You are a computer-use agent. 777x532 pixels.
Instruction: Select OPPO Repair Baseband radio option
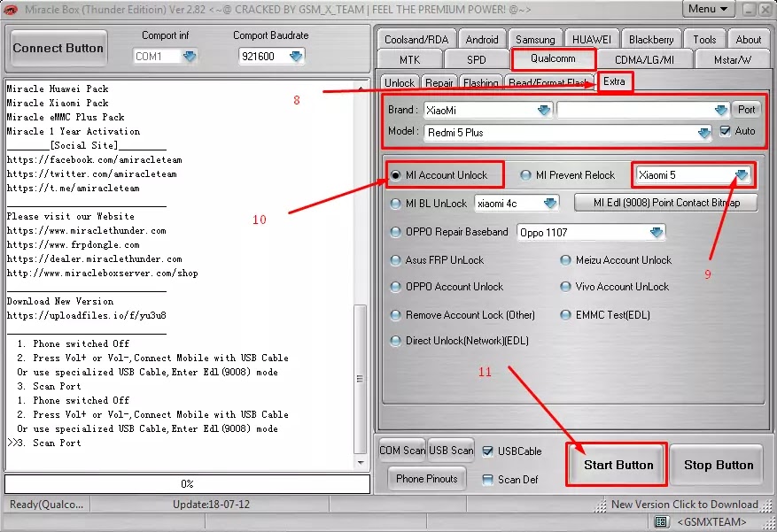[x=395, y=232]
